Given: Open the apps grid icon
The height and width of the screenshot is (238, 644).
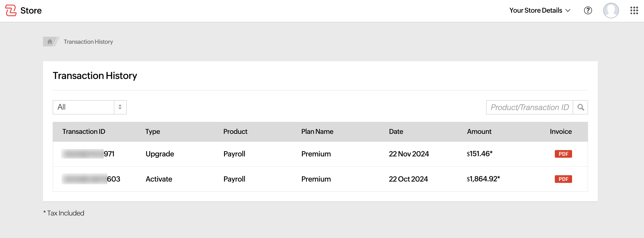Looking at the screenshot, I should tap(634, 10).
